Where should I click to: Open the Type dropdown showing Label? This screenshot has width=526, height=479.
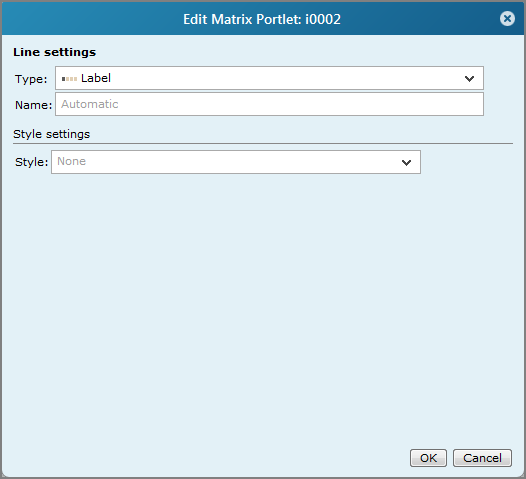pyautogui.click(x=269, y=78)
